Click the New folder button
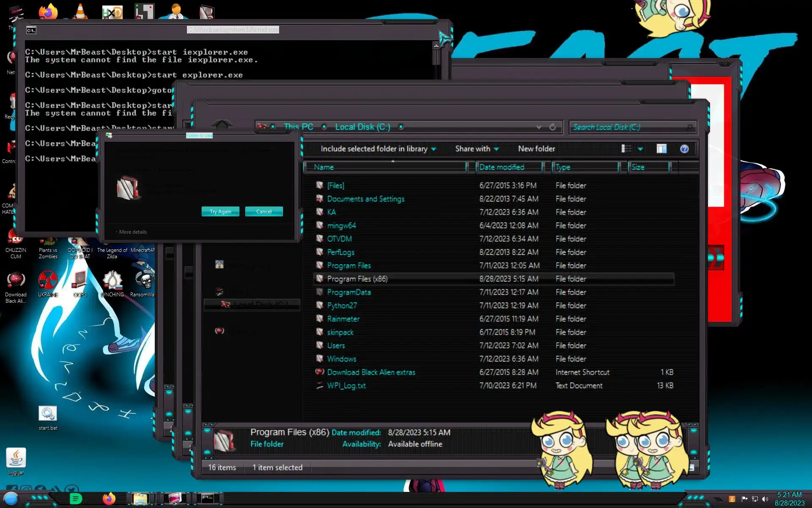This screenshot has height=508, width=812. [536, 149]
